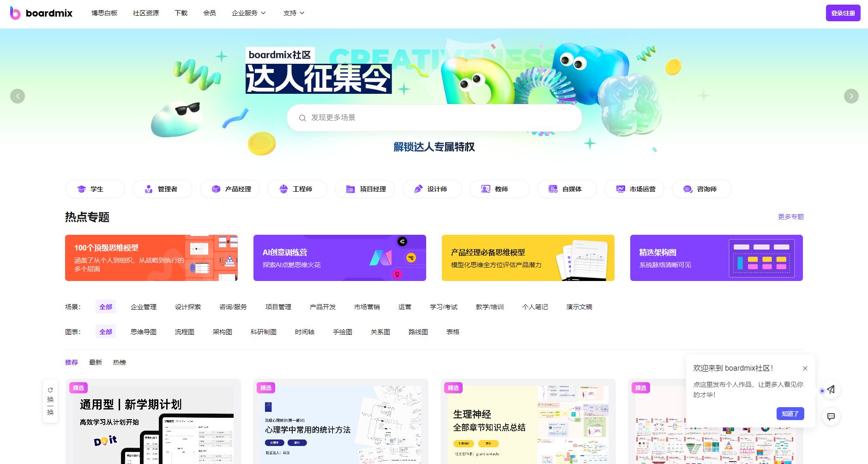Click the paper plane publish icon

[831, 390]
